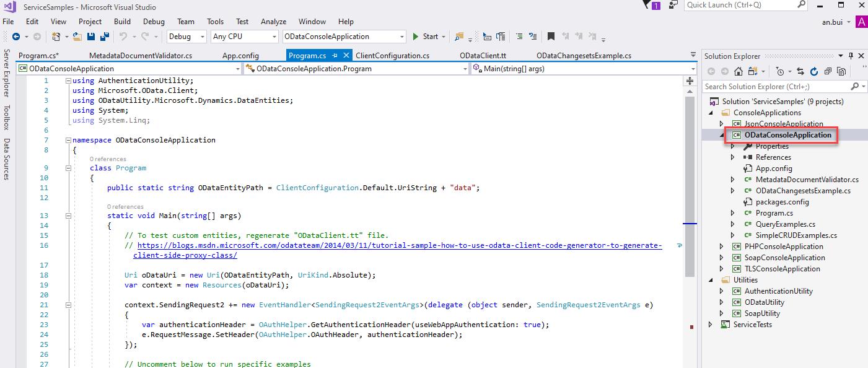Click Sync with Active Document icon
868x368 pixels.
[x=800, y=71]
